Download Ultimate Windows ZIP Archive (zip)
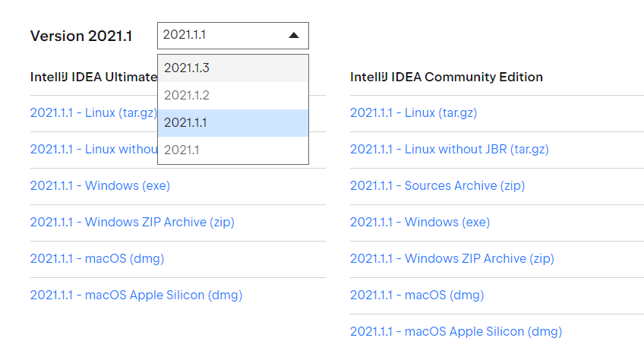The height and width of the screenshot is (357, 644). pyautogui.click(x=131, y=222)
